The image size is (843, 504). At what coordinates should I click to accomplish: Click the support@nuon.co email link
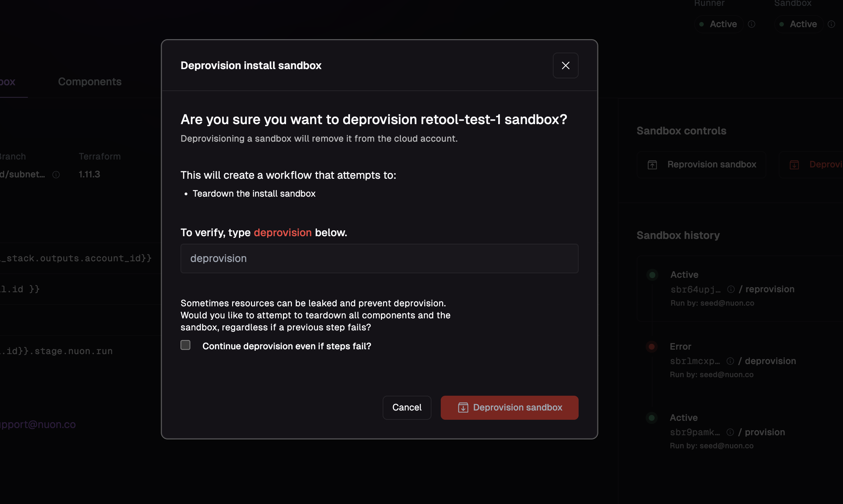coord(37,424)
